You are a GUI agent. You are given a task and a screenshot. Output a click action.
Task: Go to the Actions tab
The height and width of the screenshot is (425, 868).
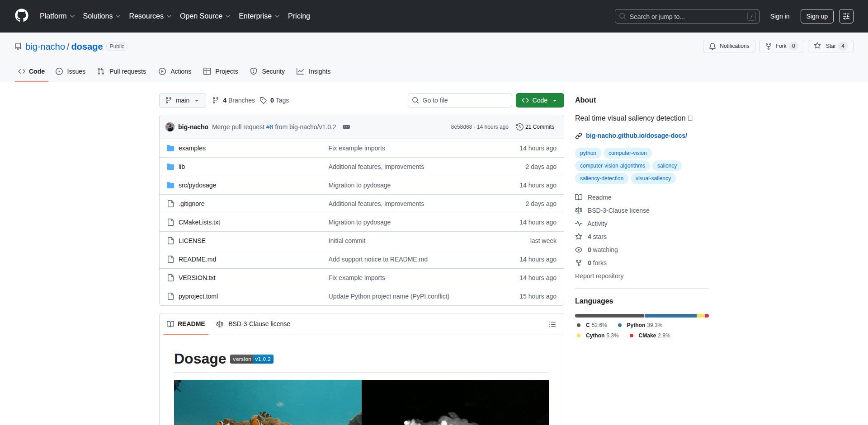coord(175,71)
